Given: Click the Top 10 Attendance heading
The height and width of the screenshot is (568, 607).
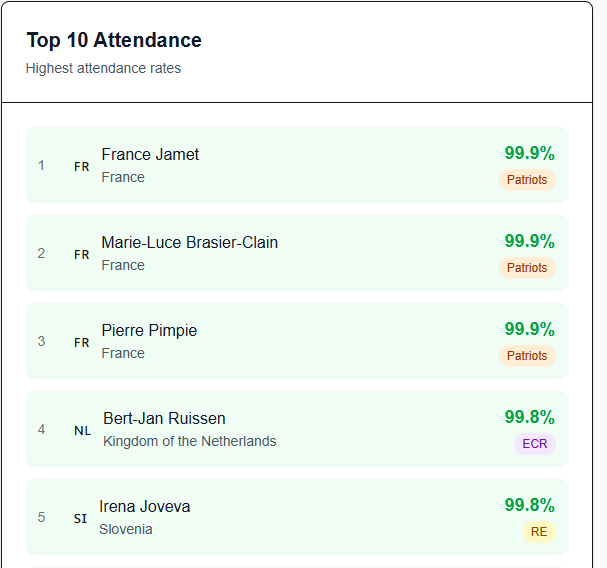Looking at the screenshot, I should 114,40.
